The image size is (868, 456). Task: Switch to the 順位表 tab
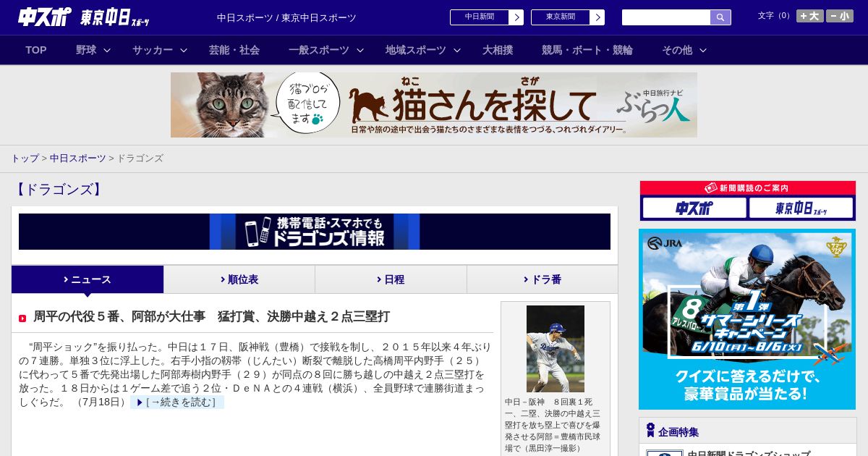pos(239,279)
